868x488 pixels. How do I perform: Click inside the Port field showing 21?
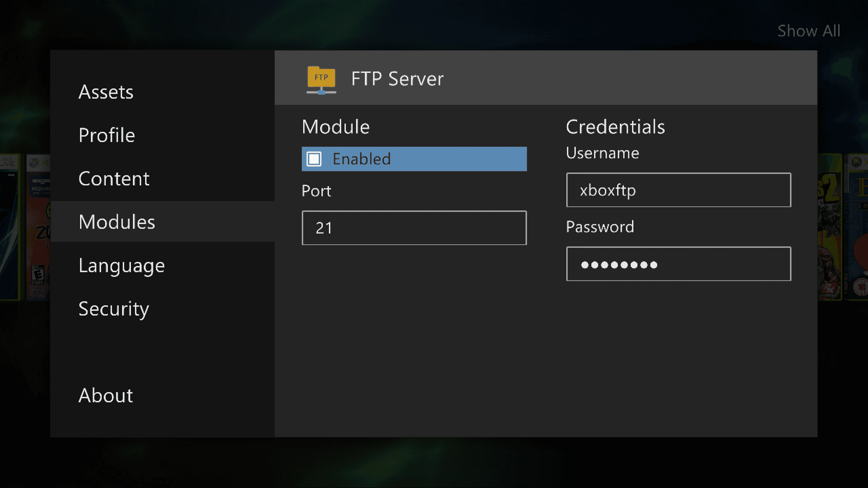(x=414, y=228)
